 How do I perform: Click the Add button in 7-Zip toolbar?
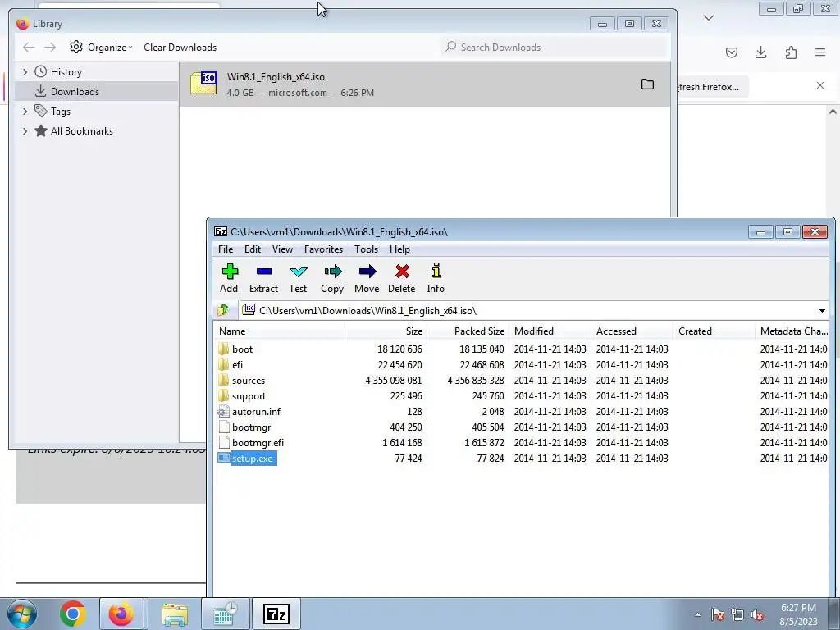click(230, 278)
